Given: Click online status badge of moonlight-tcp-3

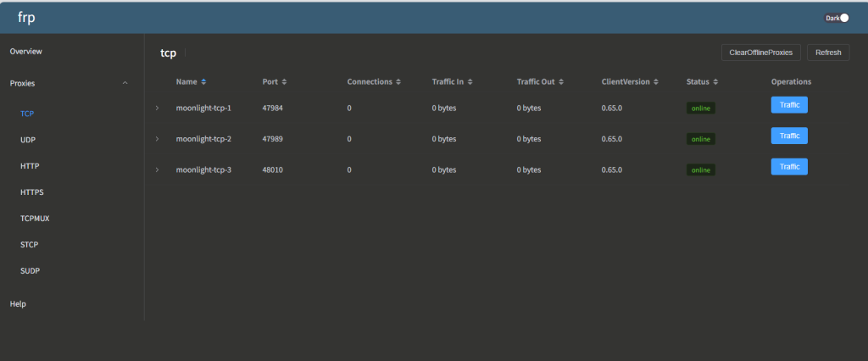Looking at the screenshot, I should [700, 170].
